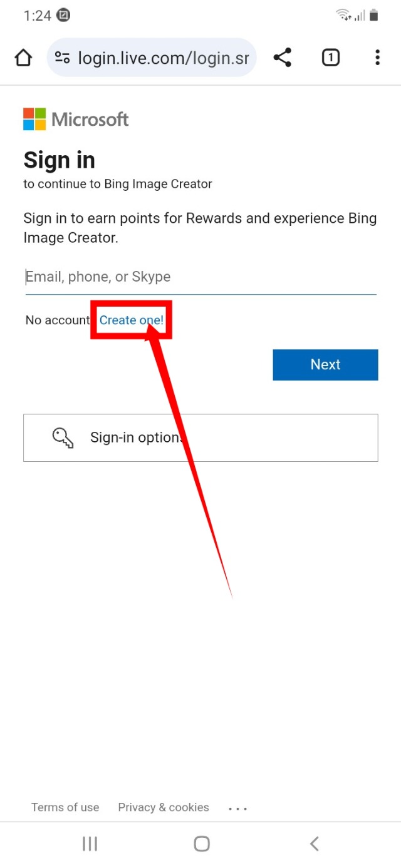Tap the battery icon in status bar
The height and width of the screenshot is (868, 401).
374,15
